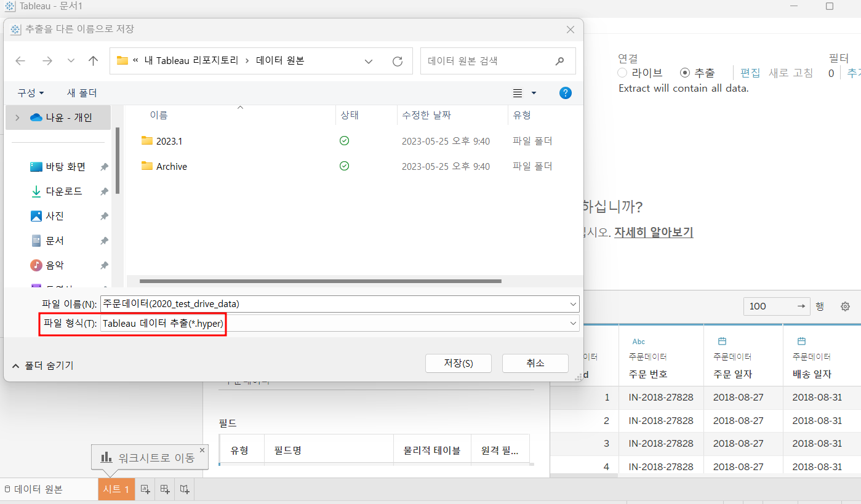Click the 필드명 column header in 필드 table
The width and height of the screenshot is (861, 504).
pos(287,450)
